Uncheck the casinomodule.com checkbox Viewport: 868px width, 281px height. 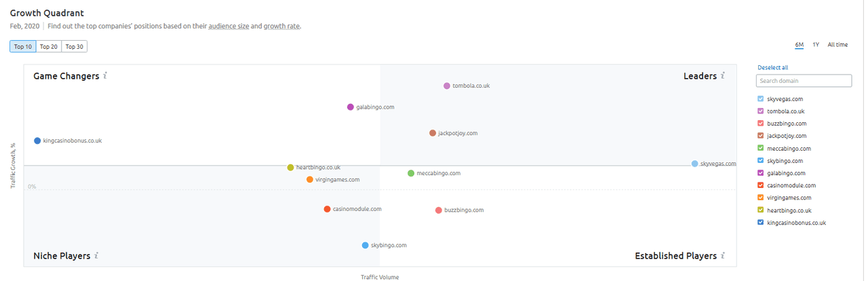(x=760, y=185)
